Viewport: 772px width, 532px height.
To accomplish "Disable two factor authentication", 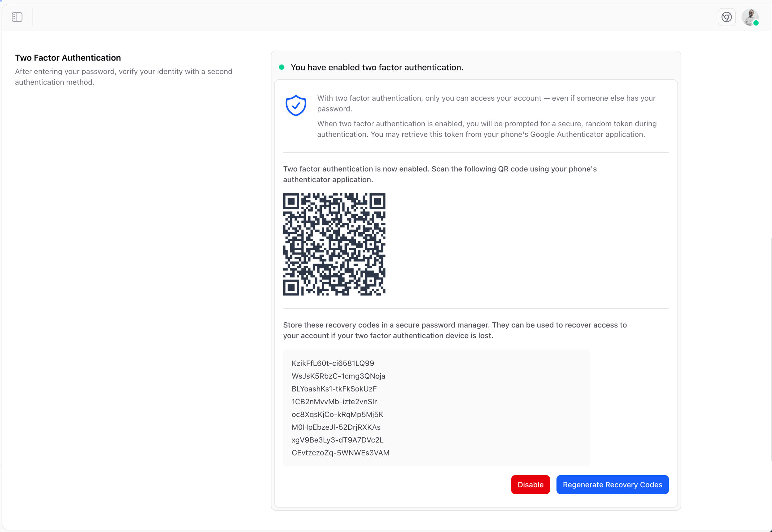I will point(530,484).
